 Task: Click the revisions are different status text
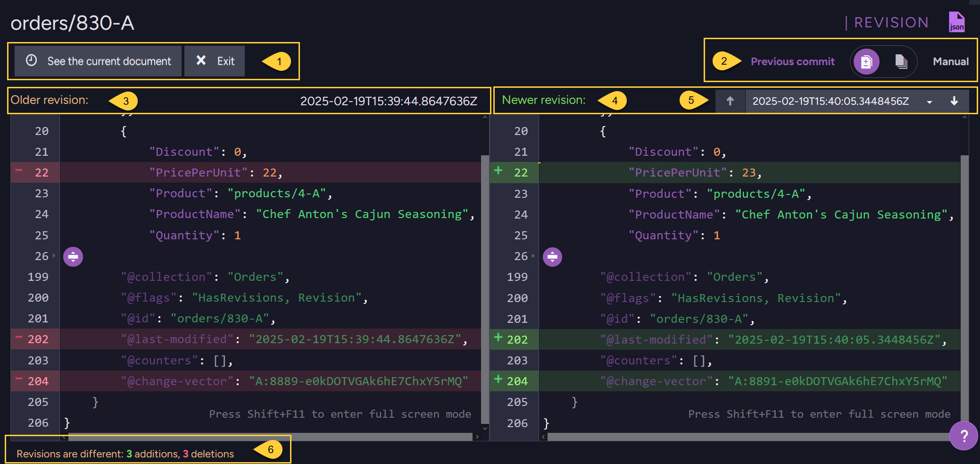[x=125, y=454]
